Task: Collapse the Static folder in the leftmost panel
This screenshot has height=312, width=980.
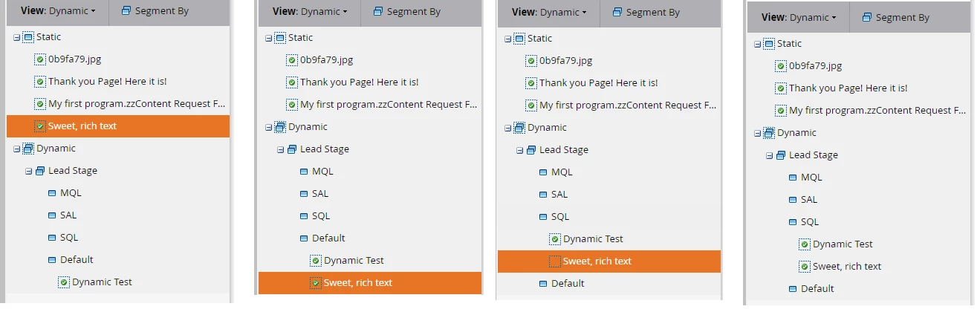Action: point(17,37)
